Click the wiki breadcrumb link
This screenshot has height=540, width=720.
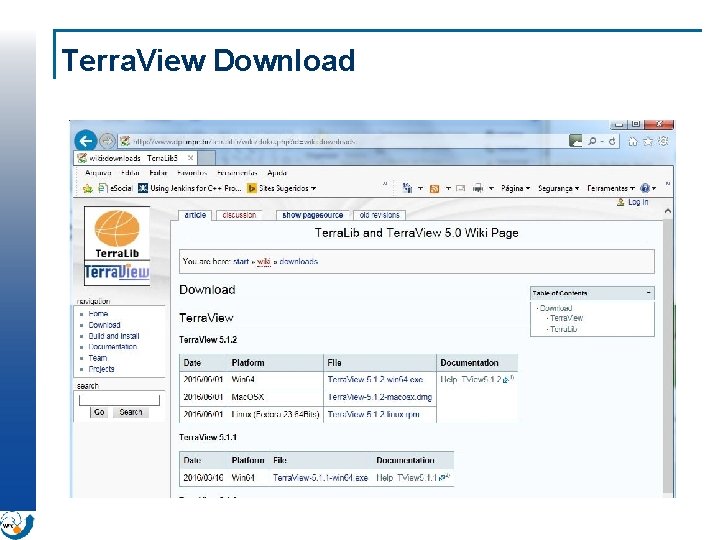click(x=264, y=262)
